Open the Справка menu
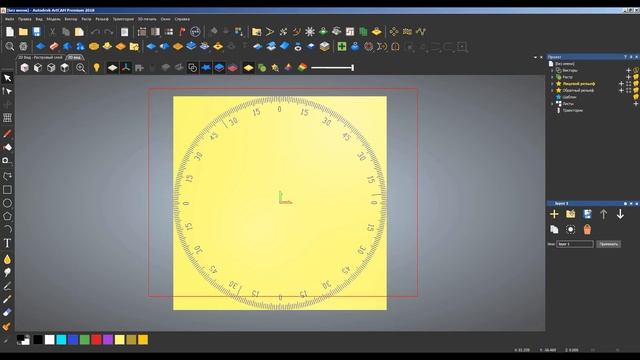 tap(182, 19)
